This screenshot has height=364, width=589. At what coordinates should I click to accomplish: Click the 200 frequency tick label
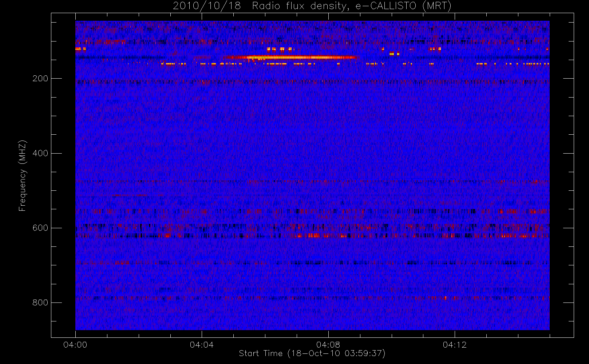click(x=40, y=79)
